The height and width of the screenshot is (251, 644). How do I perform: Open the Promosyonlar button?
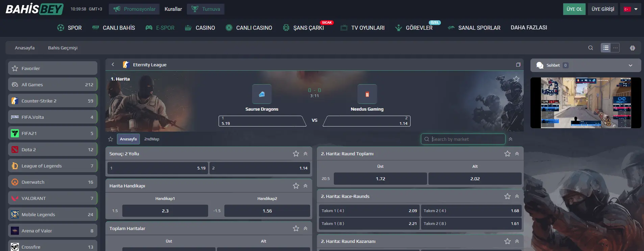134,9
